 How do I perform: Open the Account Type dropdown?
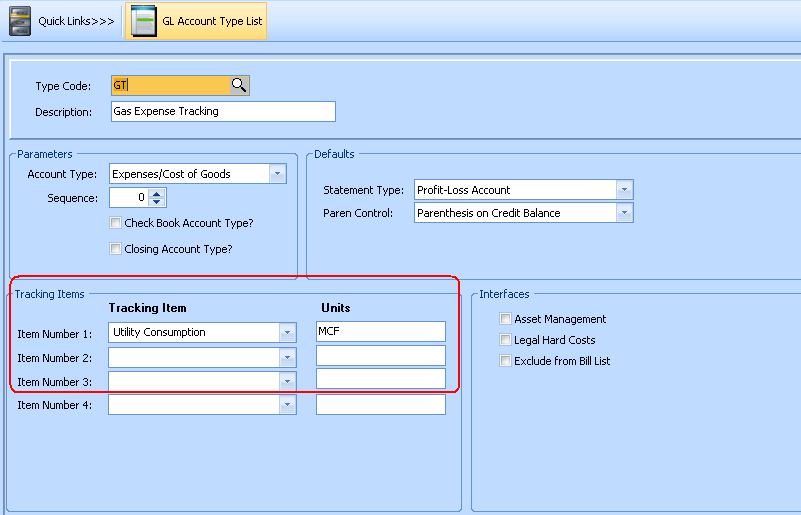click(277, 174)
